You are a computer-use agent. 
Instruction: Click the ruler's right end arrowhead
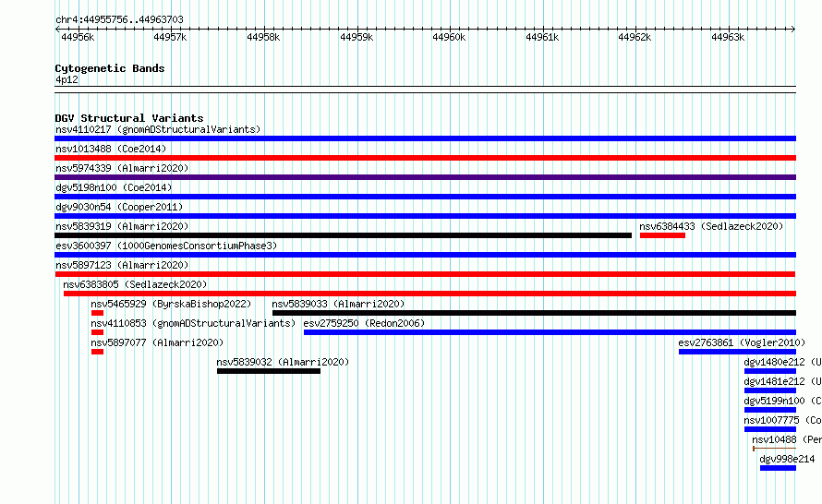(793, 29)
